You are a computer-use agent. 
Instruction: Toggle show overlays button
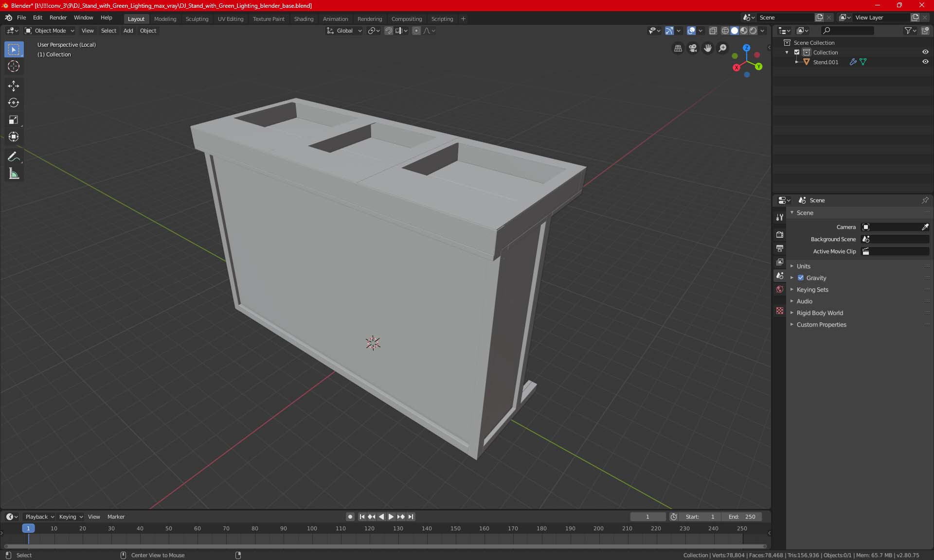[x=691, y=31]
